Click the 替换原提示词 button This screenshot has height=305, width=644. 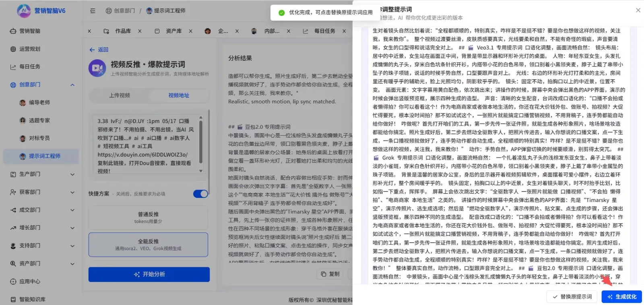(572, 297)
